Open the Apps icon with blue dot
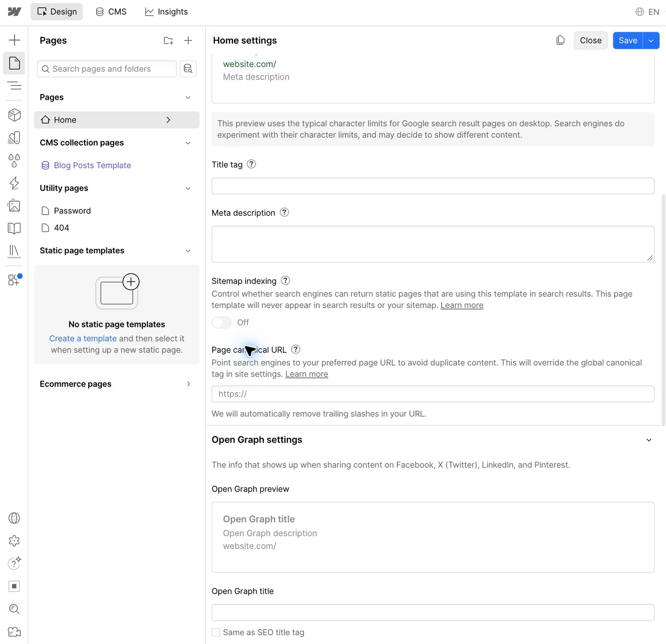 [x=14, y=279]
